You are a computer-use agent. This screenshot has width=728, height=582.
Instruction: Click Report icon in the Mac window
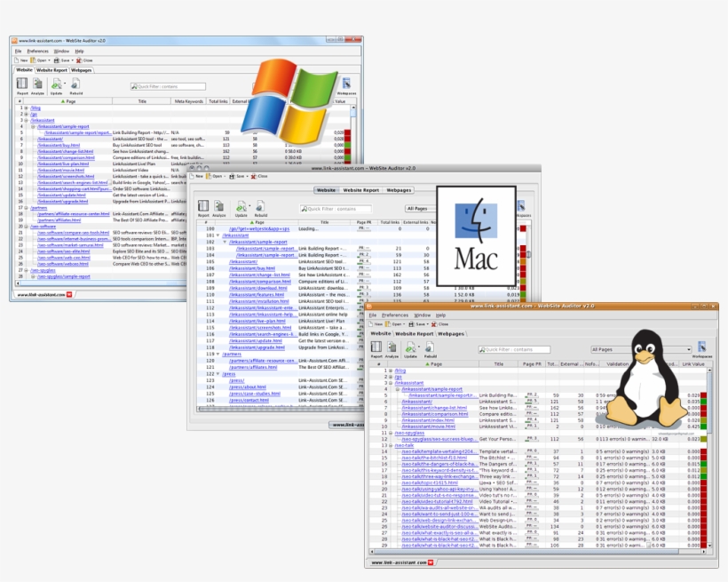pyautogui.click(x=203, y=206)
